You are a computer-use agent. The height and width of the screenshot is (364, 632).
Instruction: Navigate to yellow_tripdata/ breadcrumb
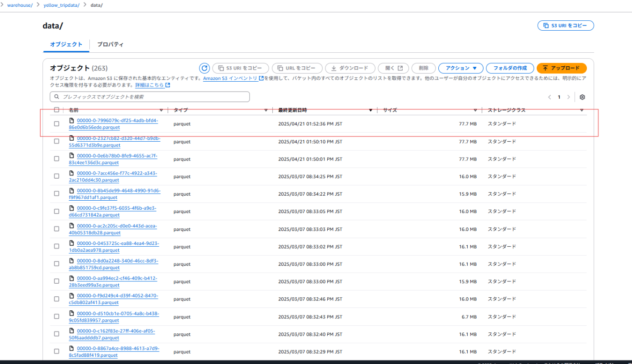pos(61,5)
